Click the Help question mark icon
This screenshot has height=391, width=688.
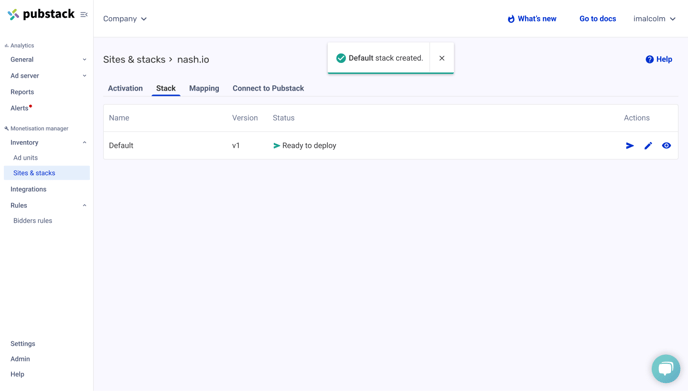click(649, 59)
